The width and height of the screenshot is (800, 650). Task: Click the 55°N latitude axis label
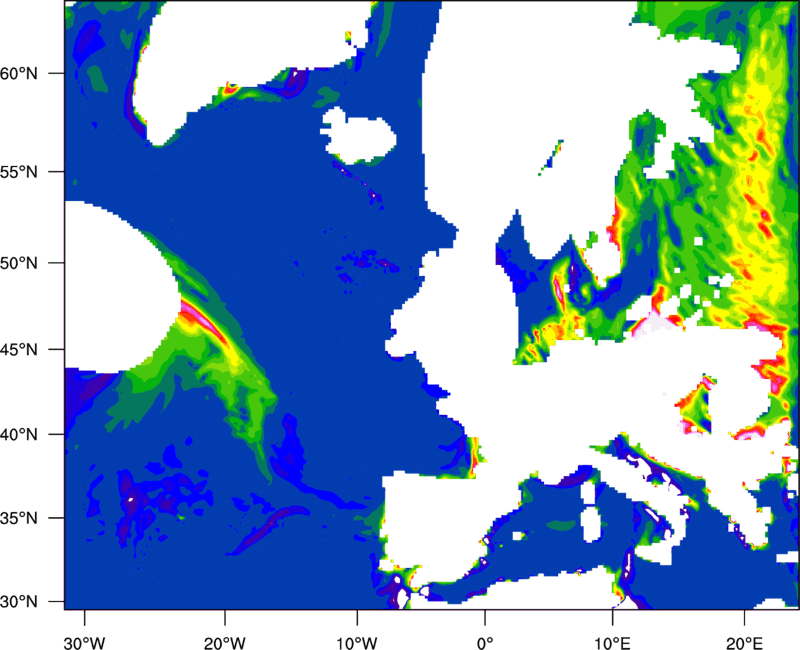click(28, 172)
